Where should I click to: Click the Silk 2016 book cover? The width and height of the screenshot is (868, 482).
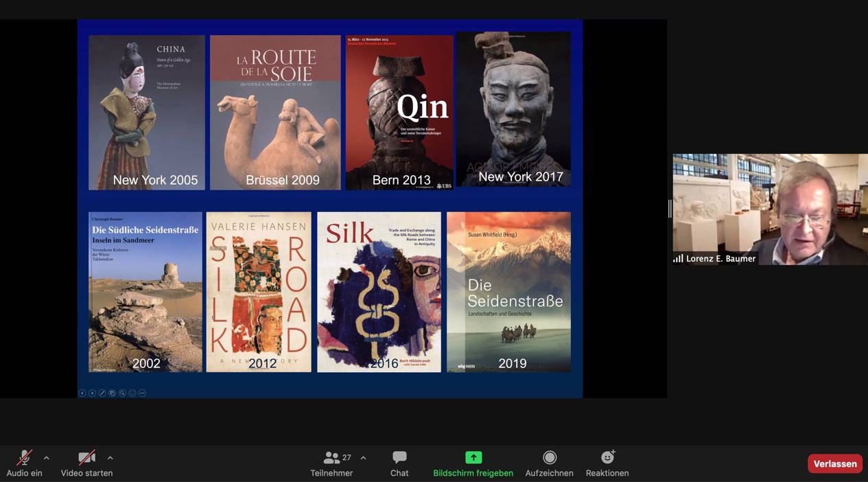point(379,292)
